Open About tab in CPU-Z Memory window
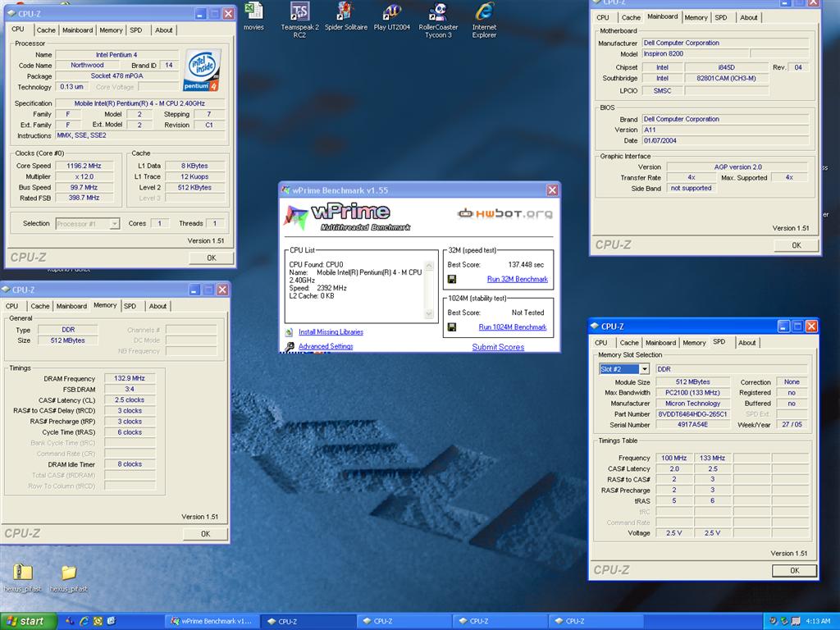840x630 pixels. point(157,306)
